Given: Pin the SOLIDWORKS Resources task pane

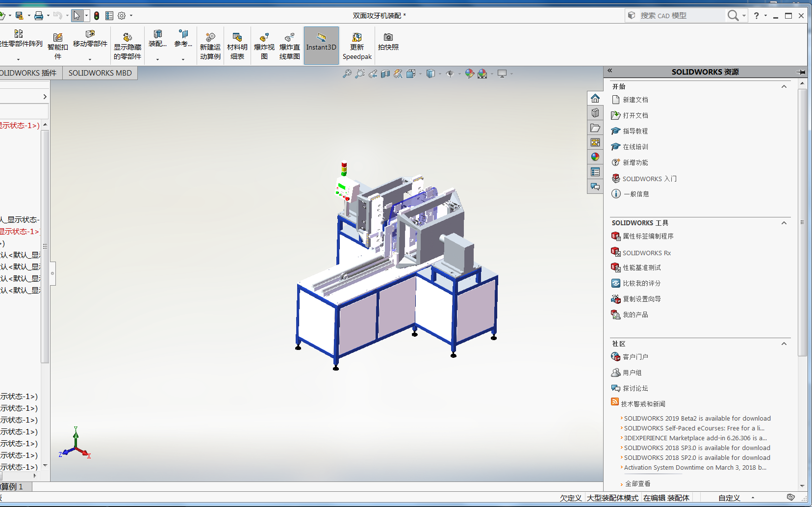Looking at the screenshot, I should pyautogui.click(x=801, y=72).
